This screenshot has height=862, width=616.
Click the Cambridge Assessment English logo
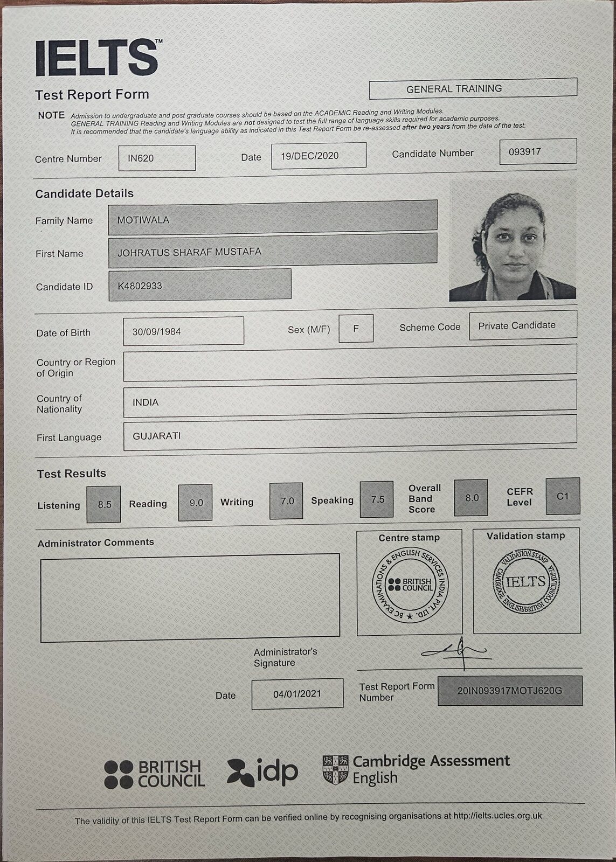point(416,769)
